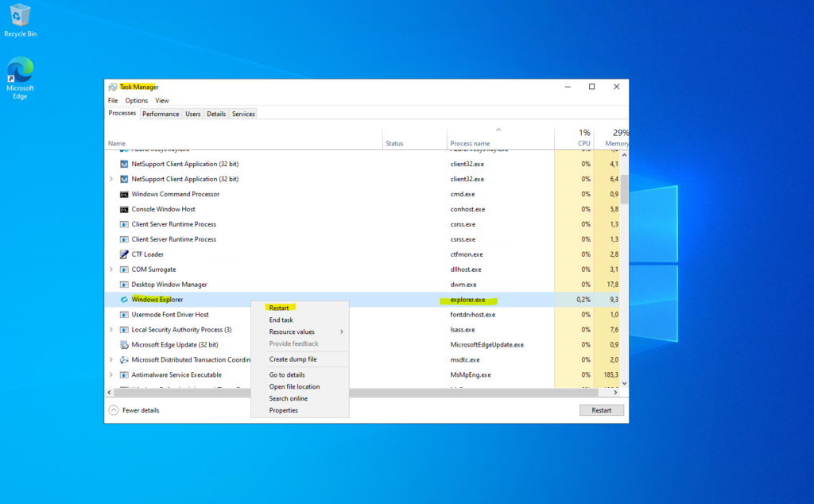
Task: Expand the Antimalware Service Executable row
Action: click(x=111, y=374)
